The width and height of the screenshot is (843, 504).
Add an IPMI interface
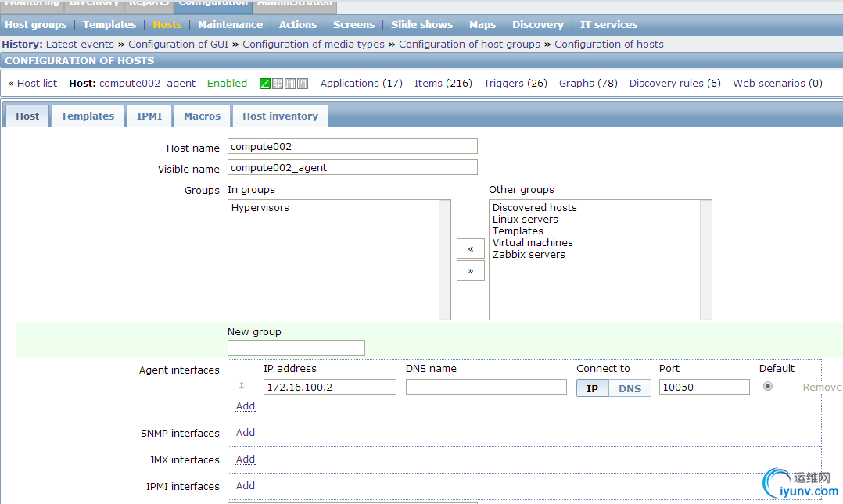(246, 486)
